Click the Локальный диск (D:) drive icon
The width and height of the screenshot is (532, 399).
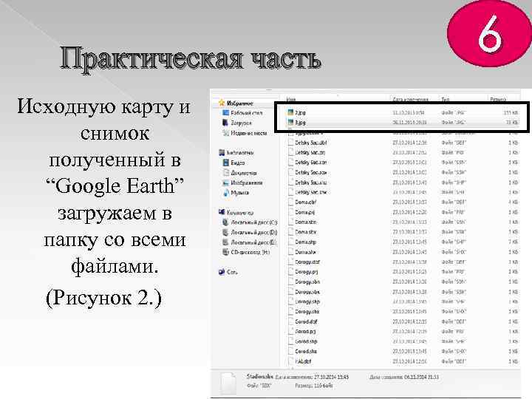[x=225, y=233]
